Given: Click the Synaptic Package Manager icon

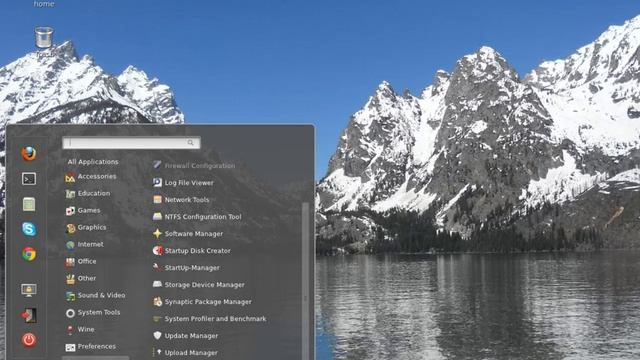Looking at the screenshot, I should [x=158, y=302].
